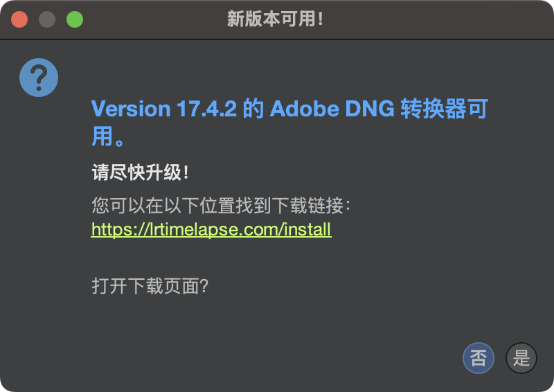Viewport: 554px width, 392px height.
Task: Choose 否 to decline opening download page
Action: coord(479,358)
